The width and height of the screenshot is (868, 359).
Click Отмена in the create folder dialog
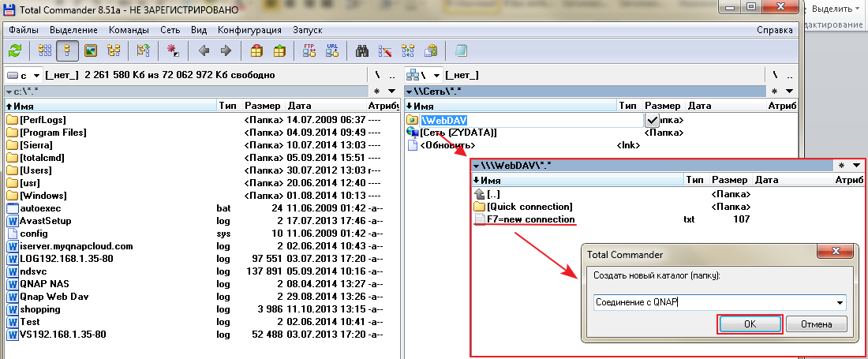pos(816,324)
